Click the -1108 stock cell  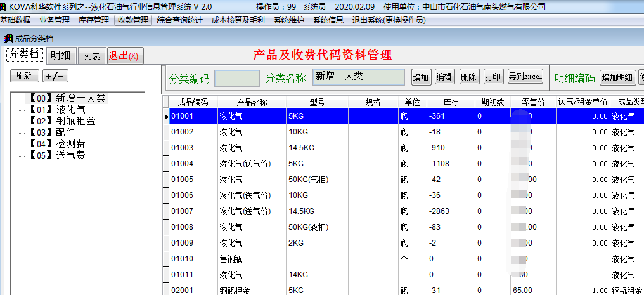[x=451, y=164]
